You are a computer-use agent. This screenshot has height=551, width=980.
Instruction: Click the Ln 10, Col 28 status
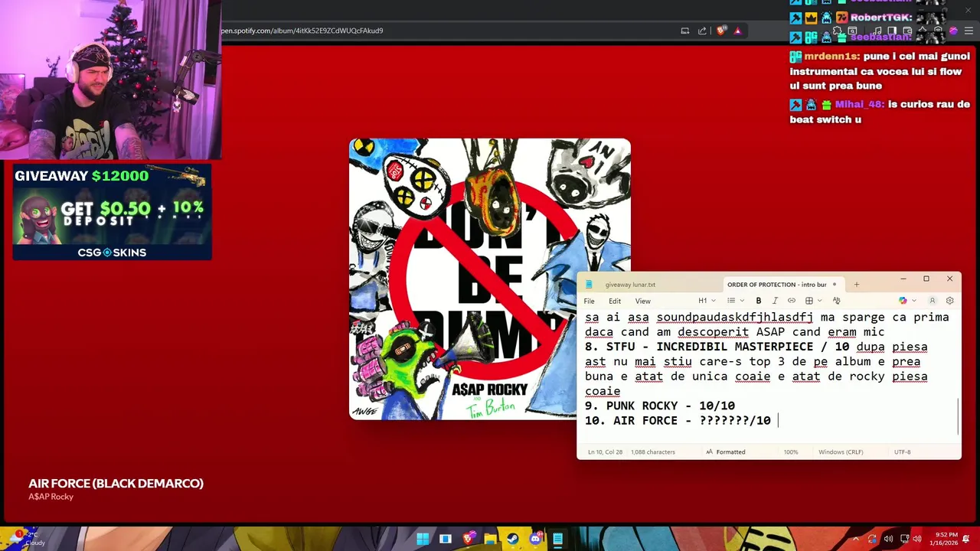click(604, 452)
